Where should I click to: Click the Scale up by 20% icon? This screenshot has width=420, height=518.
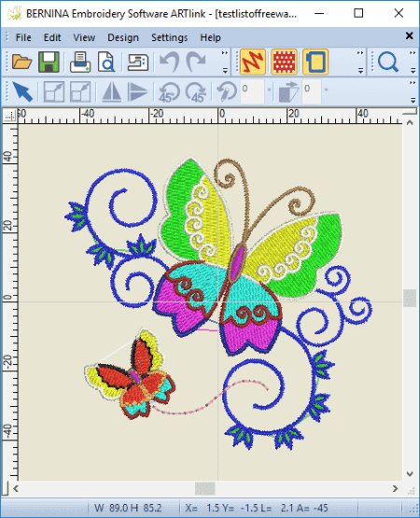pyautogui.click(x=54, y=91)
